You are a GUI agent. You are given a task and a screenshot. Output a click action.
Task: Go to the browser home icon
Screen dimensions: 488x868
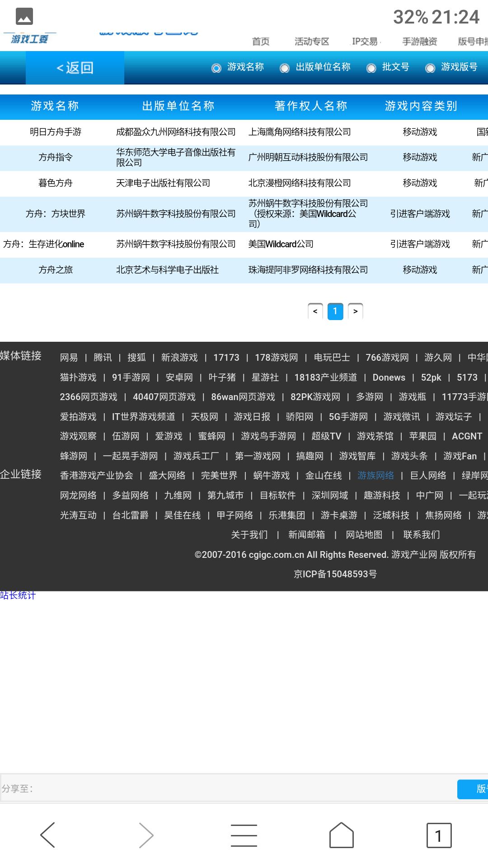coord(342,835)
